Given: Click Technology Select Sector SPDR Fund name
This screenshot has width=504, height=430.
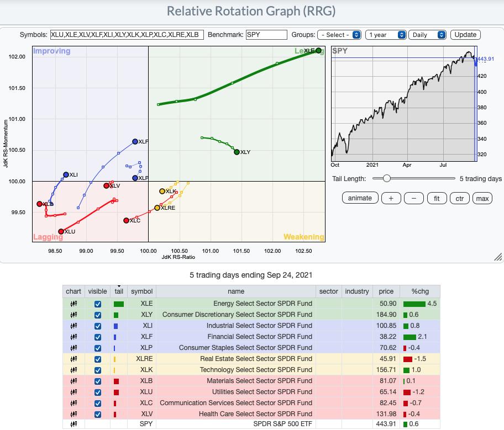Looking at the screenshot, I should (x=256, y=370).
